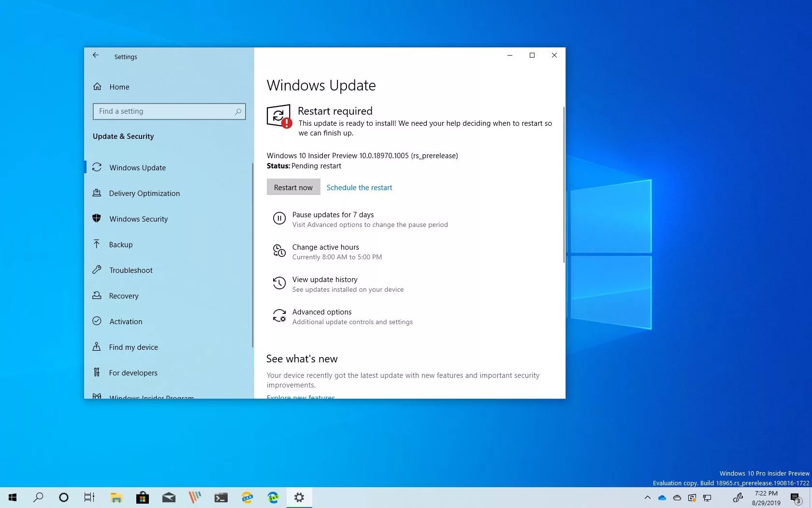The image size is (812, 508).
Task: Click the 'Schedule the restart' link
Action: click(x=359, y=188)
